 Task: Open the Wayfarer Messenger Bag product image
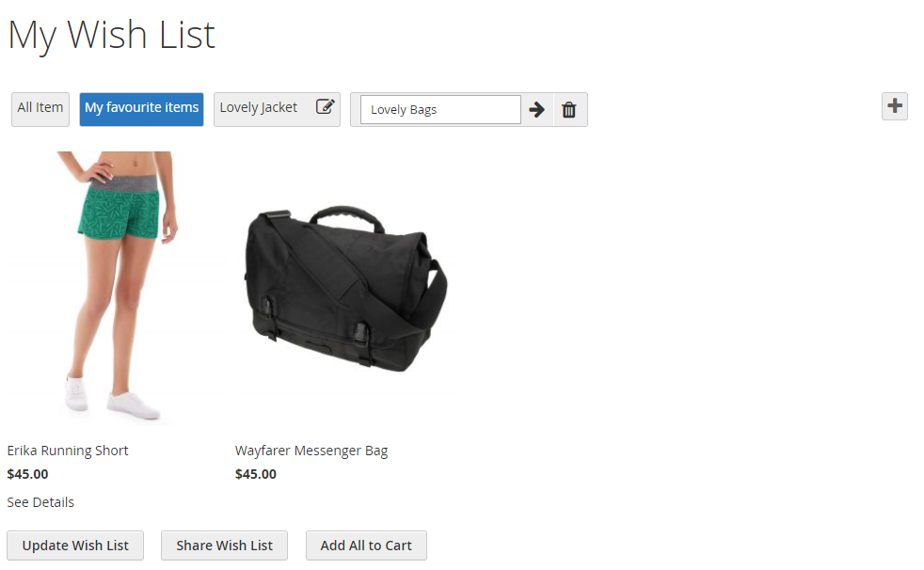click(x=343, y=289)
